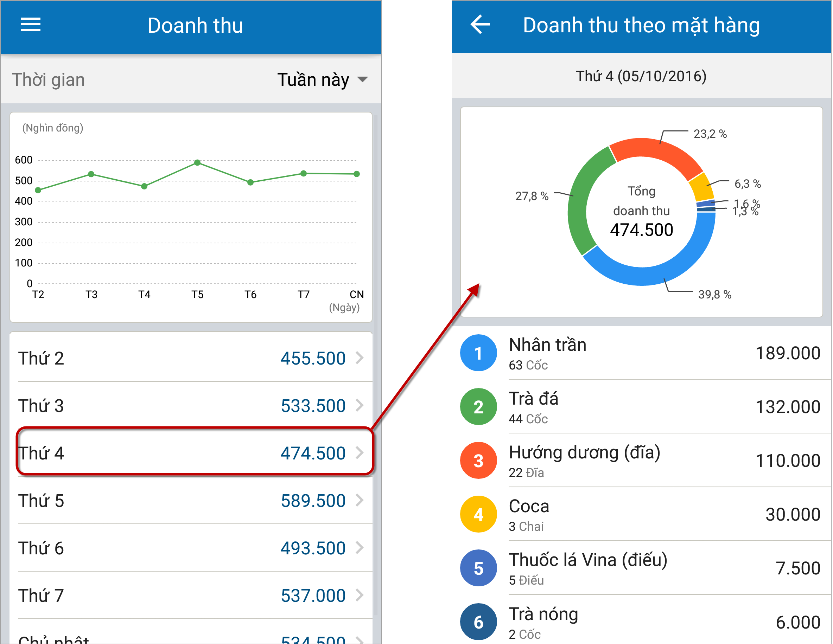
Task: Click the 6.000 amount for Trà nóng
Action: tap(798, 622)
